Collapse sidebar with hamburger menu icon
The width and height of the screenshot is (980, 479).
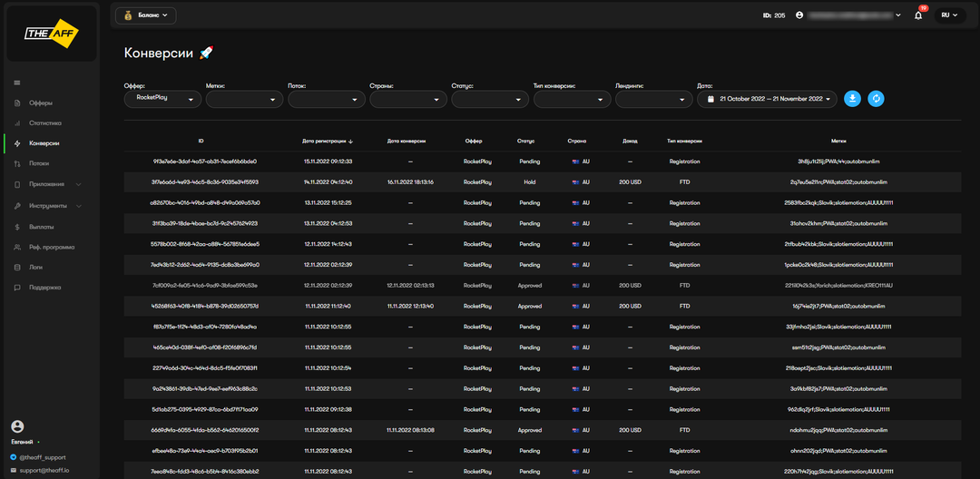click(x=16, y=83)
